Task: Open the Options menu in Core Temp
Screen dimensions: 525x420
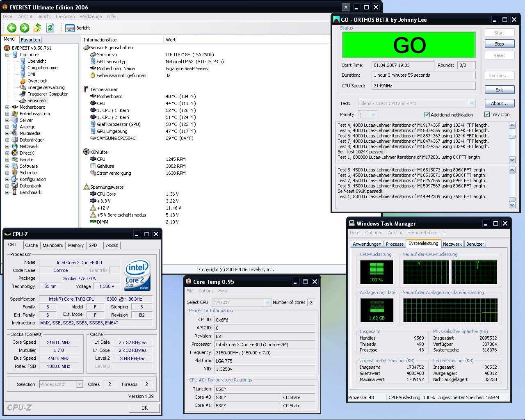Action: pyautogui.click(x=205, y=291)
